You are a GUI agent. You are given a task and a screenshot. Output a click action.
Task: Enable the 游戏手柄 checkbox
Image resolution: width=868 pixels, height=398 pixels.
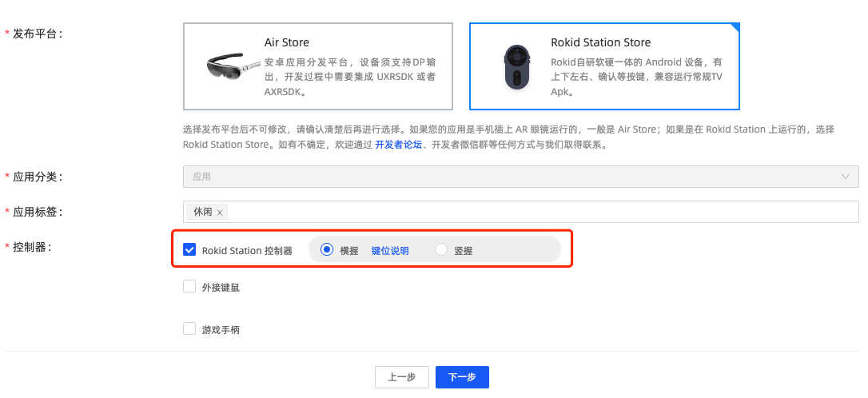tap(189, 328)
